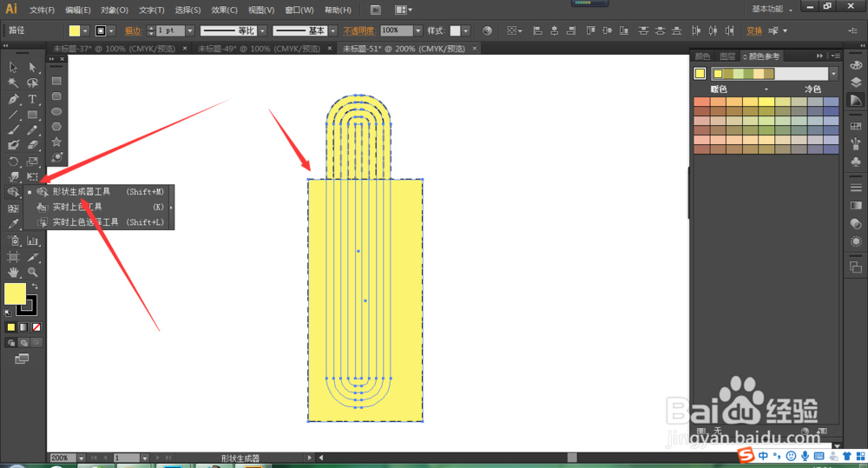
Task: Select the Selection (black arrow) tool
Action: coord(13,67)
